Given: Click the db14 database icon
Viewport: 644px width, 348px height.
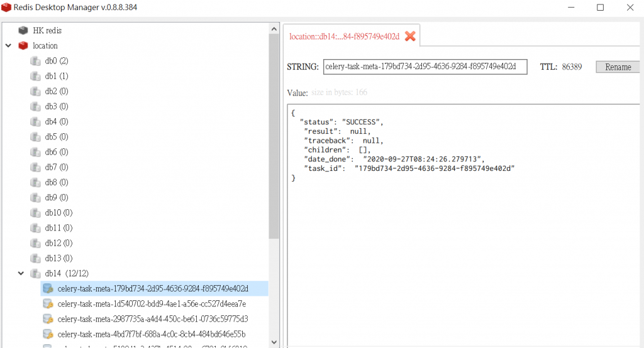Looking at the screenshot, I should [x=35, y=273].
